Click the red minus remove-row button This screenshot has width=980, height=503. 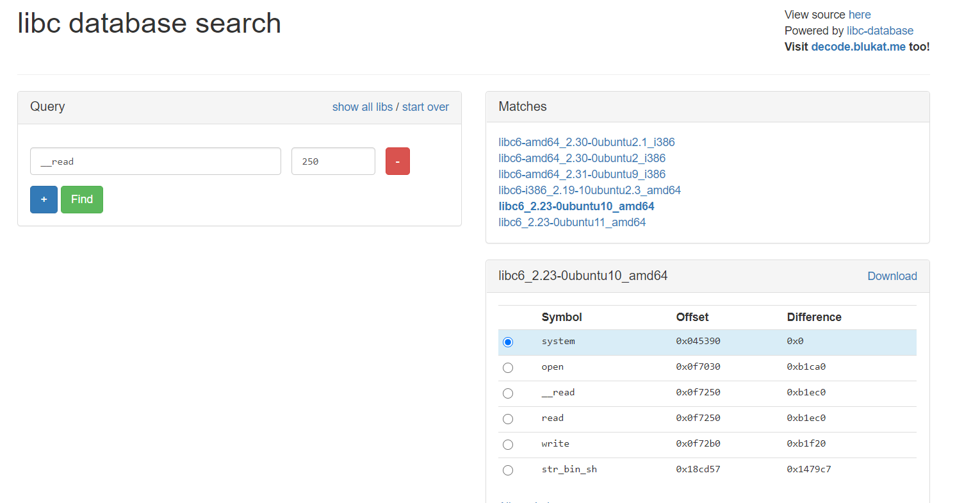397,161
